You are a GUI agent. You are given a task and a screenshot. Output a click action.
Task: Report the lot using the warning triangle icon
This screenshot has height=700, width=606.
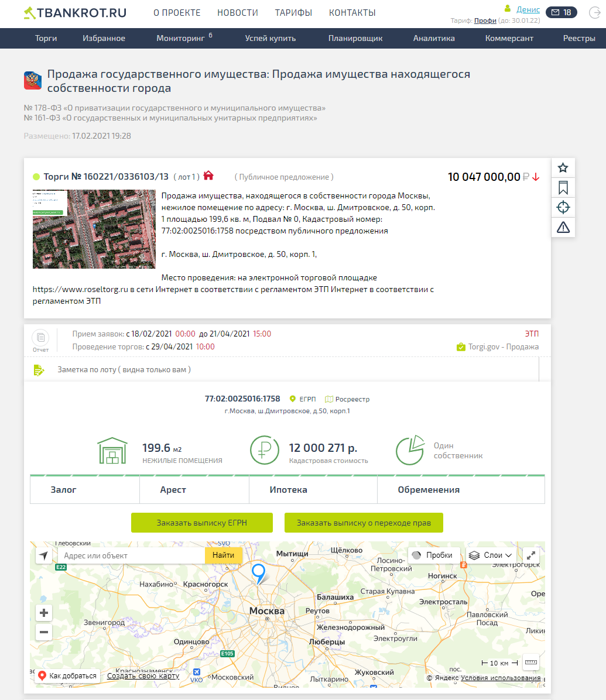coord(563,227)
